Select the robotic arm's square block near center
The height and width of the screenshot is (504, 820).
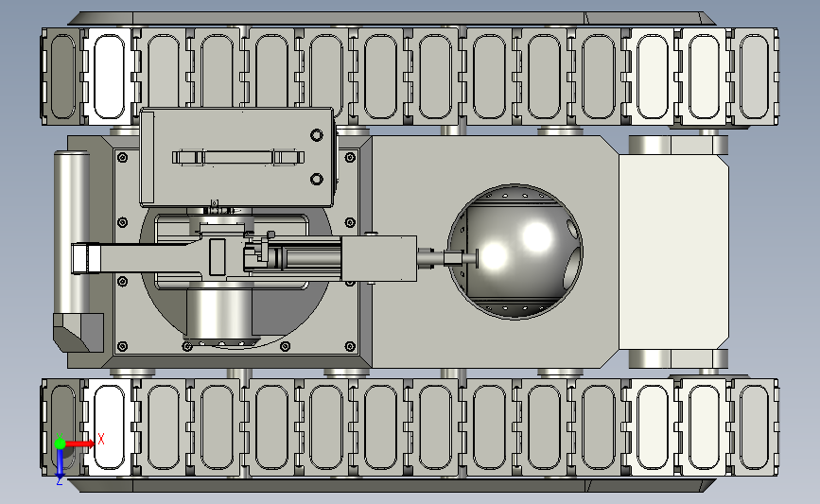point(379,258)
